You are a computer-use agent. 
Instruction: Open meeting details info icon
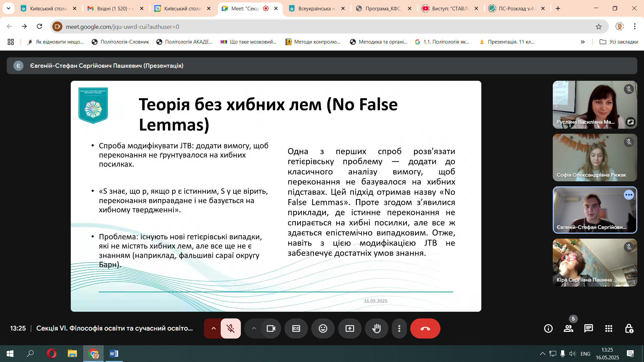click(548, 328)
